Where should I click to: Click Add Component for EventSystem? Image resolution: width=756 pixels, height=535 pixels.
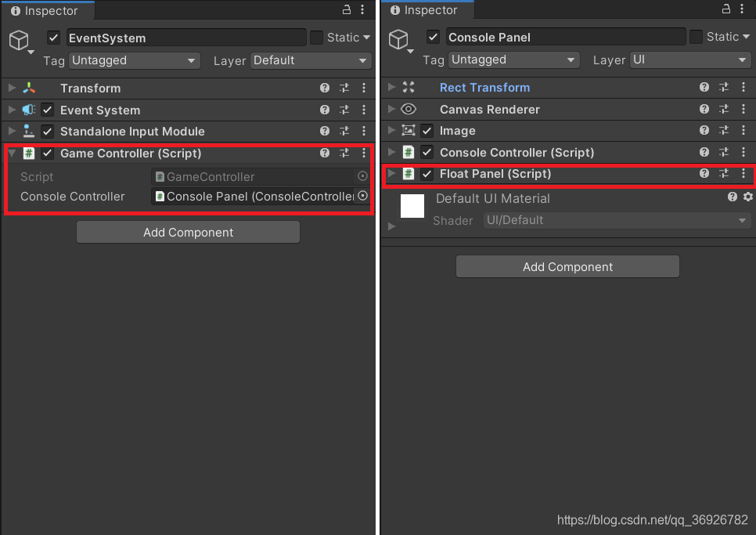coord(188,232)
